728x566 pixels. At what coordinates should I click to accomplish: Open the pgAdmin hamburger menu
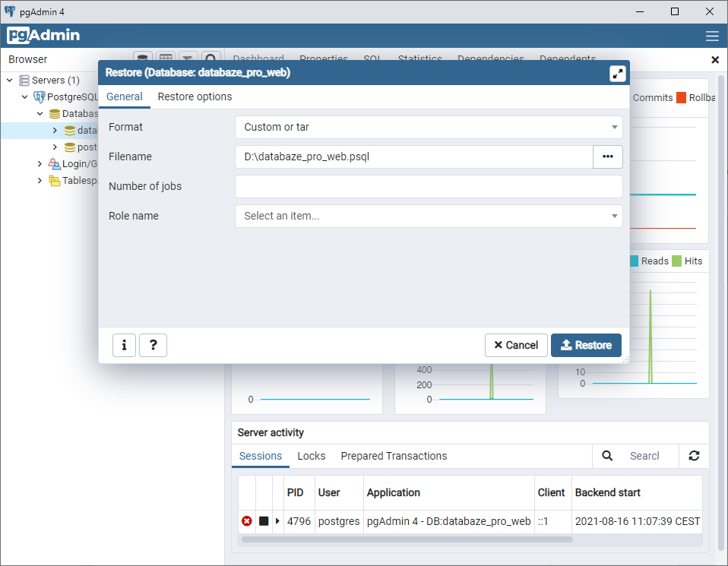tap(712, 35)
